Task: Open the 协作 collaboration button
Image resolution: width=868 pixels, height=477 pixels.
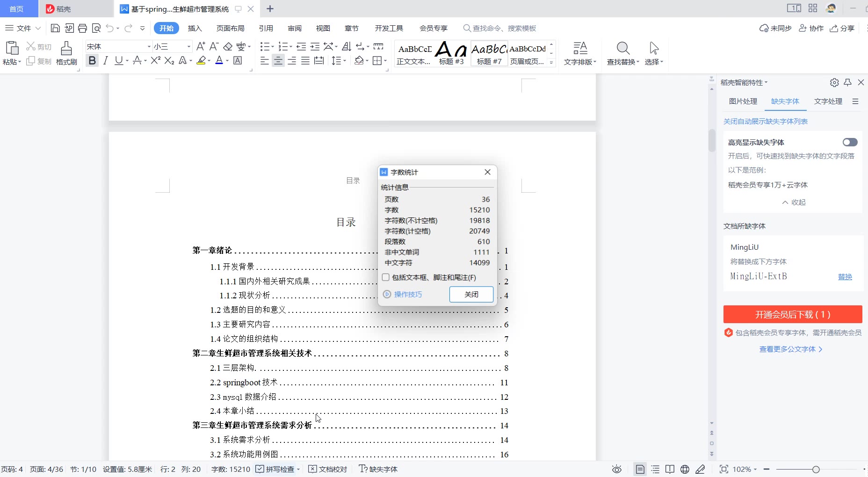Action: 811,28
